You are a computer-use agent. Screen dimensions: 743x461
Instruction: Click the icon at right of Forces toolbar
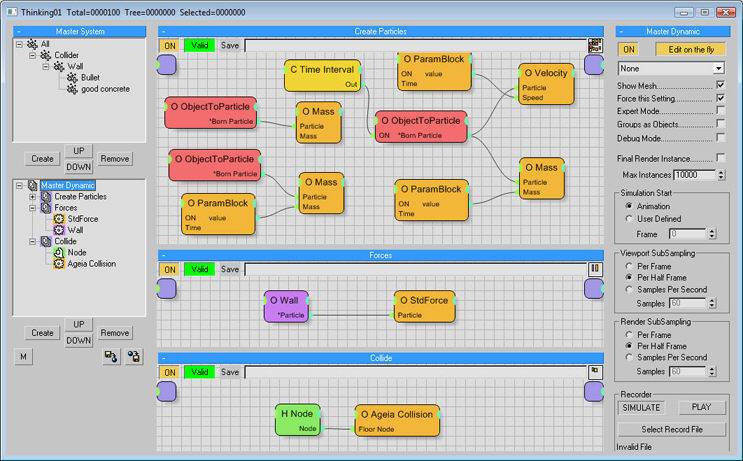pos(594,269)
